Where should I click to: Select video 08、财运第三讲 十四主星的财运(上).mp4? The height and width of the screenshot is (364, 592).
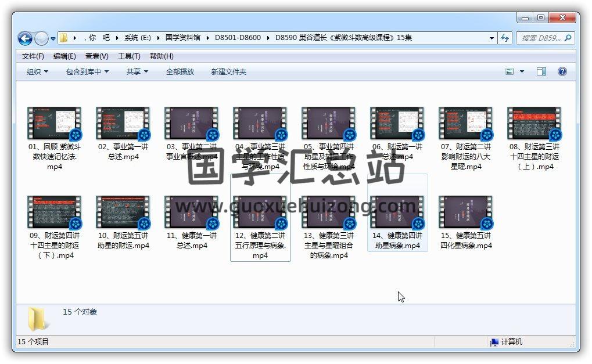534,138
